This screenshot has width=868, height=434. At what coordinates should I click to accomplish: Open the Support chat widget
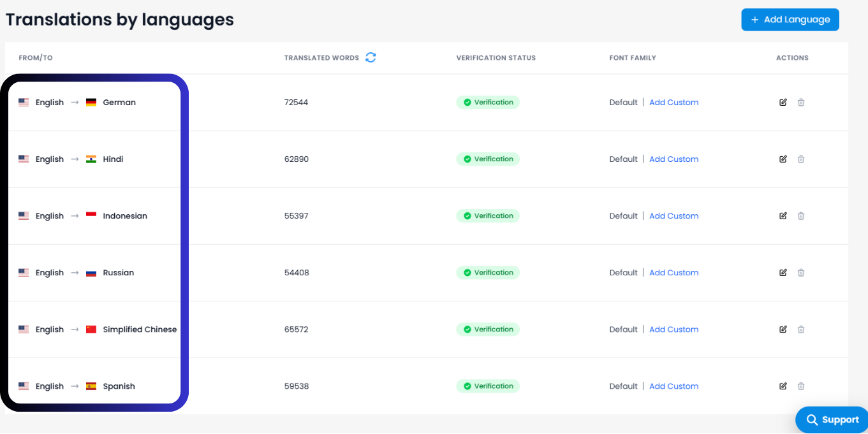tap(831, 419)
